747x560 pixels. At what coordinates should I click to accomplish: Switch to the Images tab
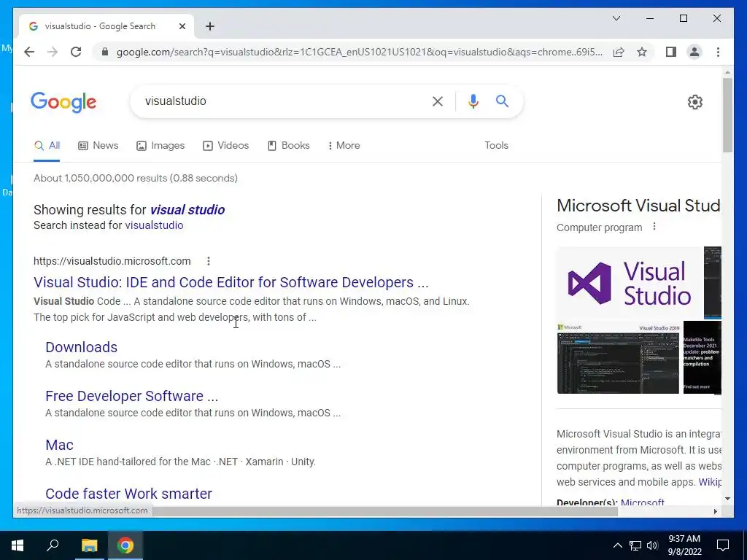pos(160,146)
